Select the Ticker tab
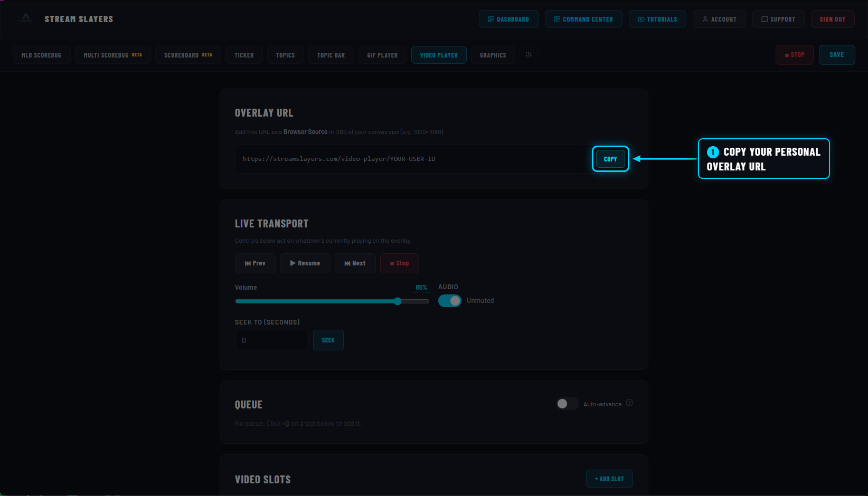This screenshot has height=496, width=868. tap(244, 55)
